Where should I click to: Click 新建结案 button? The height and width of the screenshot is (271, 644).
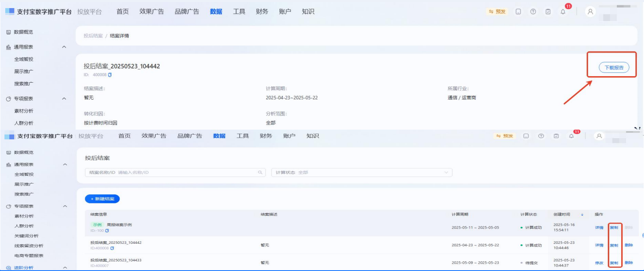pos(102,199)
